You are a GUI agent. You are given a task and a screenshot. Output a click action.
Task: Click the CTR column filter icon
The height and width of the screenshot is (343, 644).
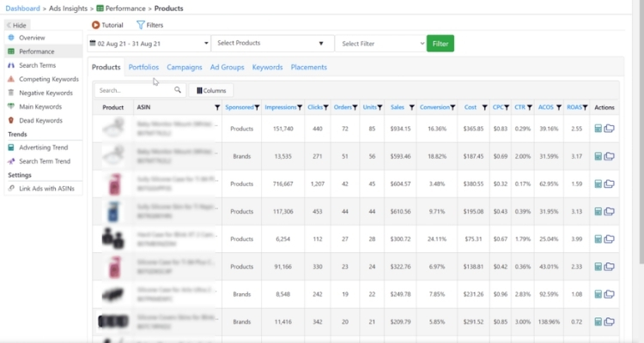pyautogui.click(x=530, y=107)
